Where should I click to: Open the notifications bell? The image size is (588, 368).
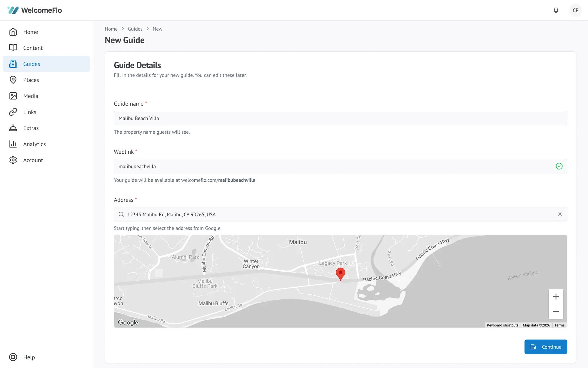(556, 10)
